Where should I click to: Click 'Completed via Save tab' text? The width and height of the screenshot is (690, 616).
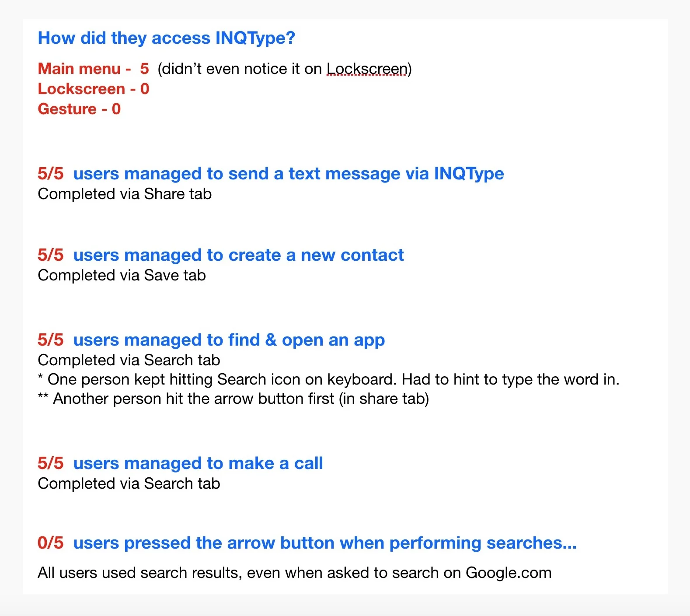[x=122, y=275]
